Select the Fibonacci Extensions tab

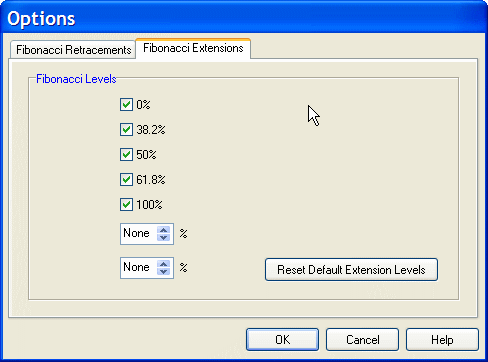click(x=193, y=48)
